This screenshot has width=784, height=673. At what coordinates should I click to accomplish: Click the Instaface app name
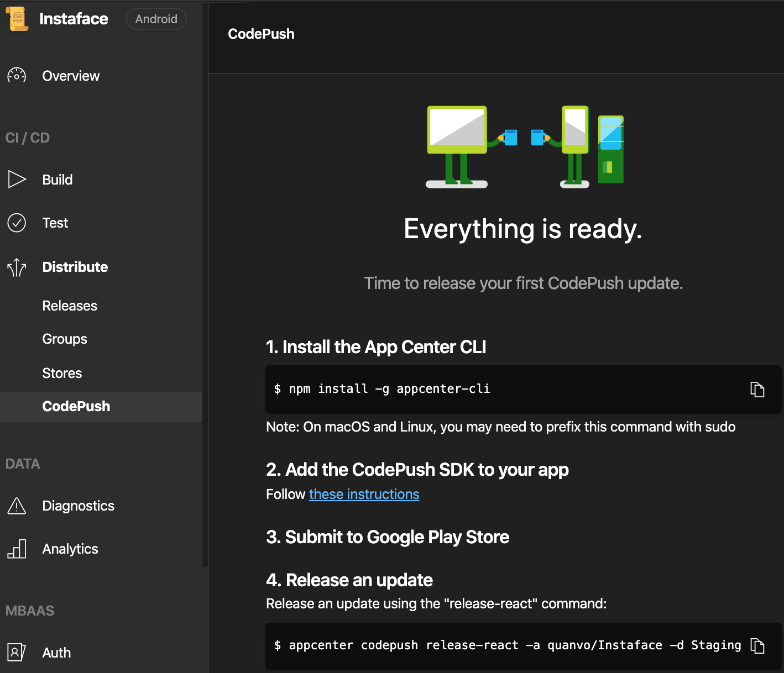74,19
